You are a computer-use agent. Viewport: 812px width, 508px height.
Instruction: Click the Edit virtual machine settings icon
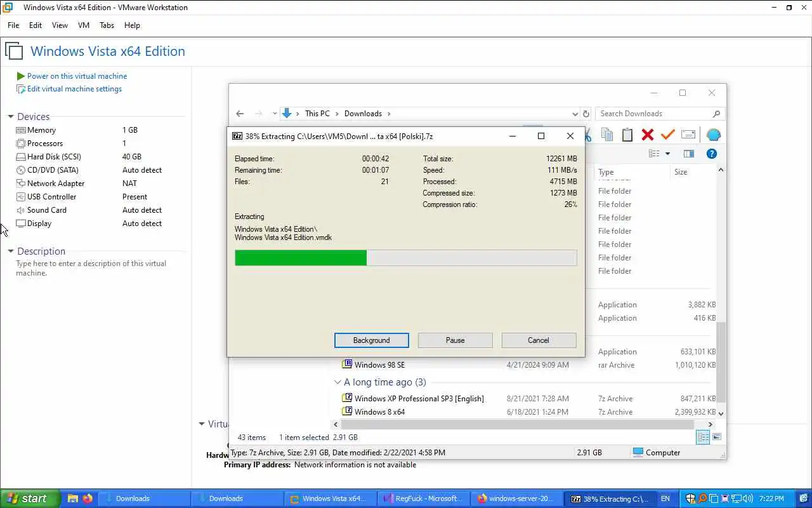21,89
